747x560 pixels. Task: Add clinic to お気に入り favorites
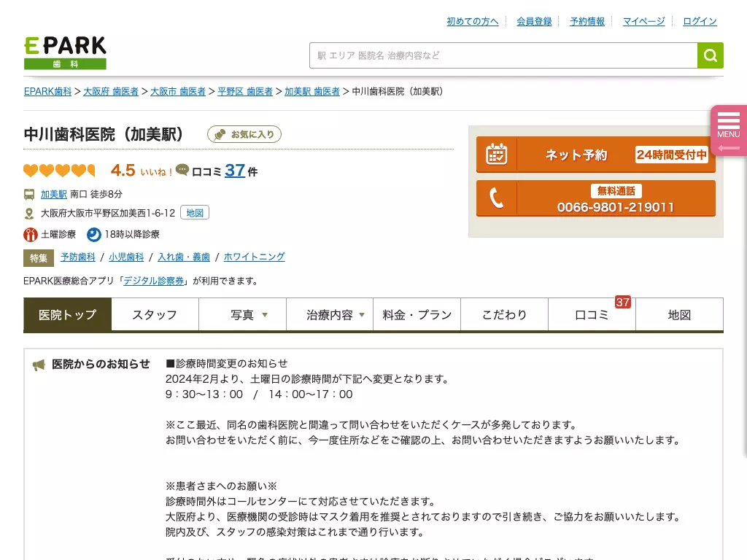(244, 134)
